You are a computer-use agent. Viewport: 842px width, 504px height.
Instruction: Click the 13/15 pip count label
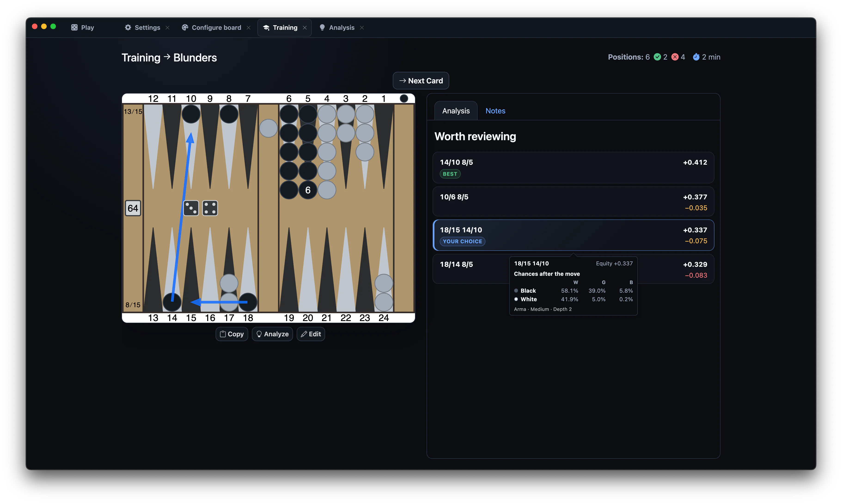tap(133, 111)
